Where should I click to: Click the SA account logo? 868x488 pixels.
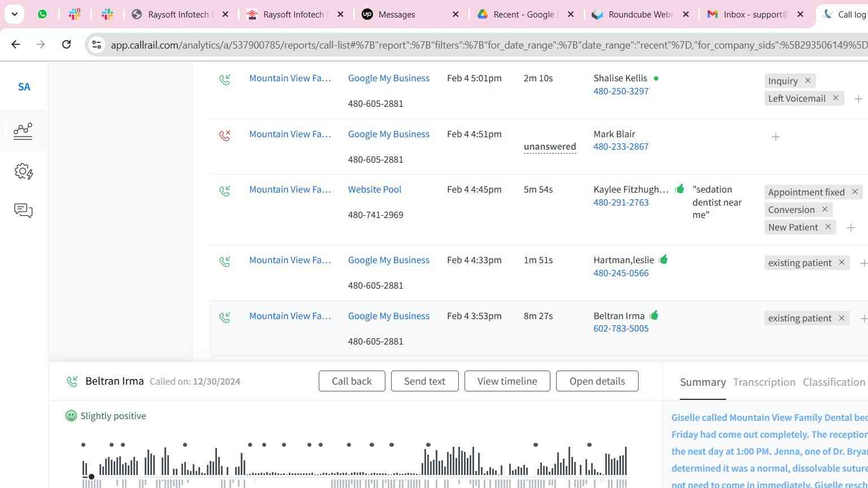coord(24,86)
